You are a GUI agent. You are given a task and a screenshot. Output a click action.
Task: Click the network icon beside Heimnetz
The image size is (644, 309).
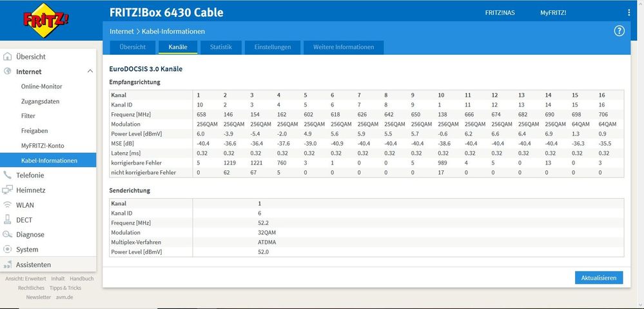7,190
